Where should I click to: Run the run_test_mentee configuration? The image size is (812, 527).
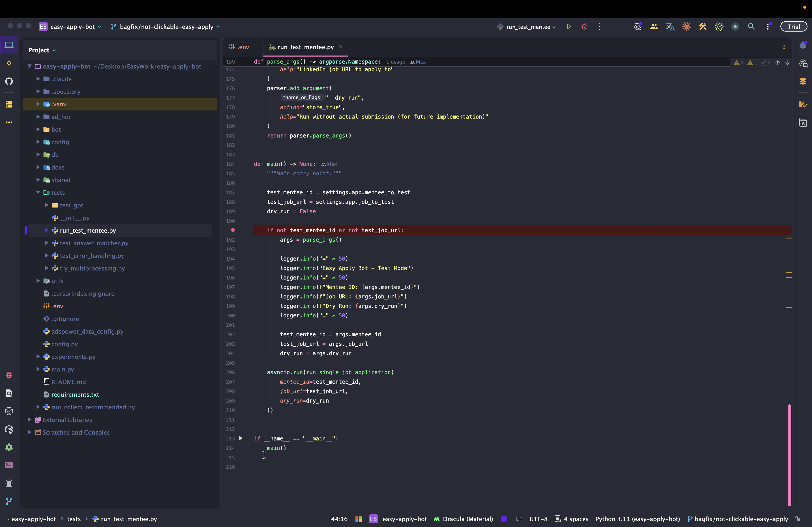(x=569, y=27)
